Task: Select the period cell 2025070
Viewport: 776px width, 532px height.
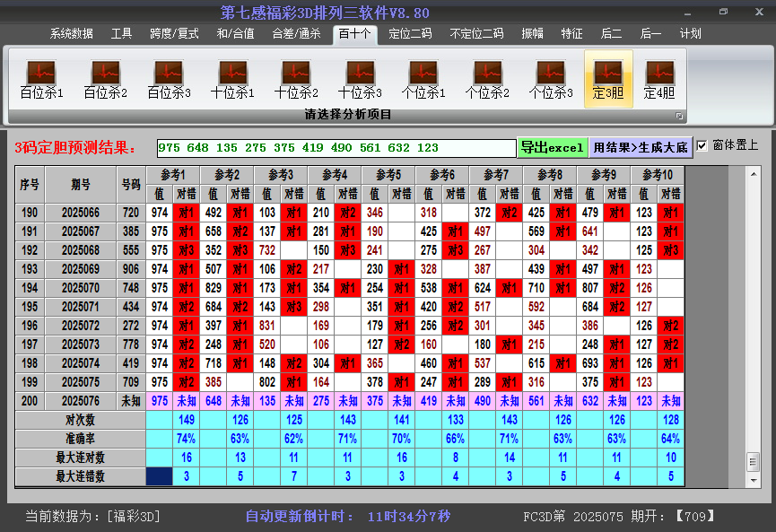Action: [x=81, y=288]
